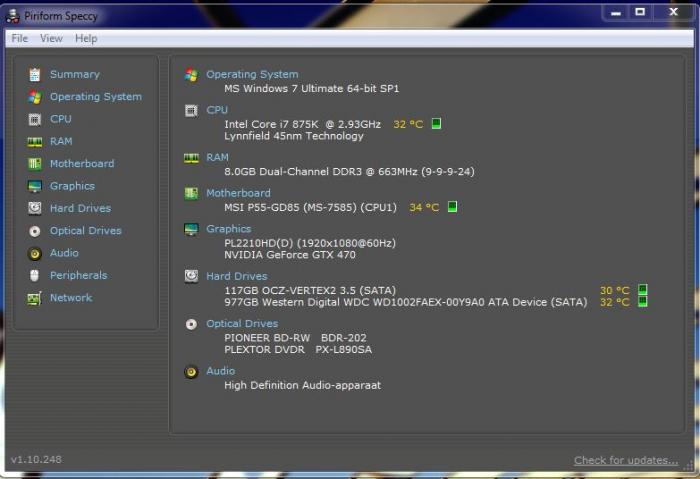
Task: Open the Audio heading link in summary
Action: [x=221, y=371]
